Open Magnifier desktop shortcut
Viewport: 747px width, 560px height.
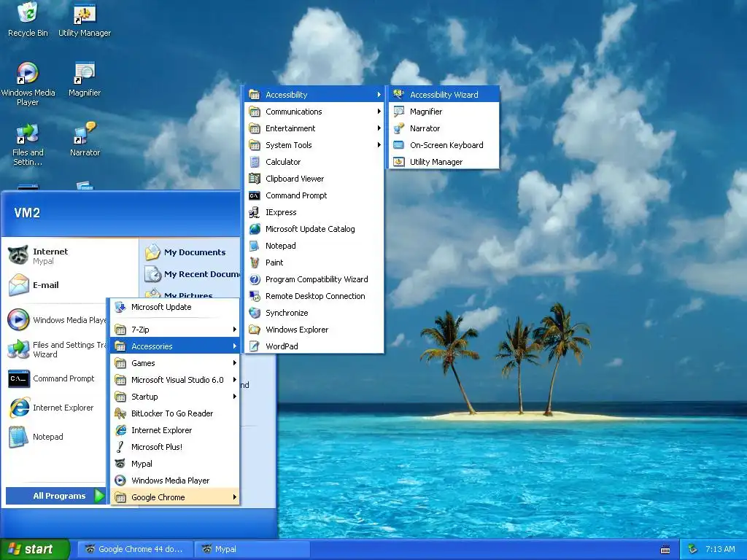(x=85, y=79)
